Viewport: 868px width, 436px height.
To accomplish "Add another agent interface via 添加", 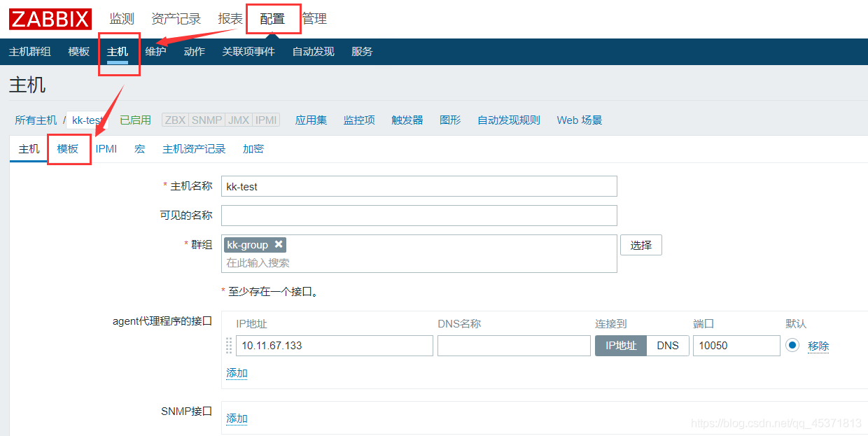I will pyautogui.click(x=237, y=373).
